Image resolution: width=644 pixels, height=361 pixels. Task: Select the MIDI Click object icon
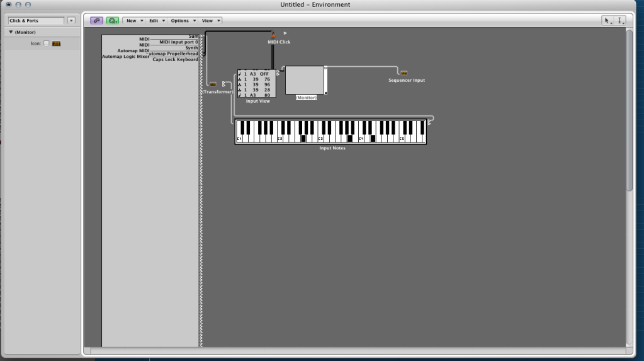(273, 35)
